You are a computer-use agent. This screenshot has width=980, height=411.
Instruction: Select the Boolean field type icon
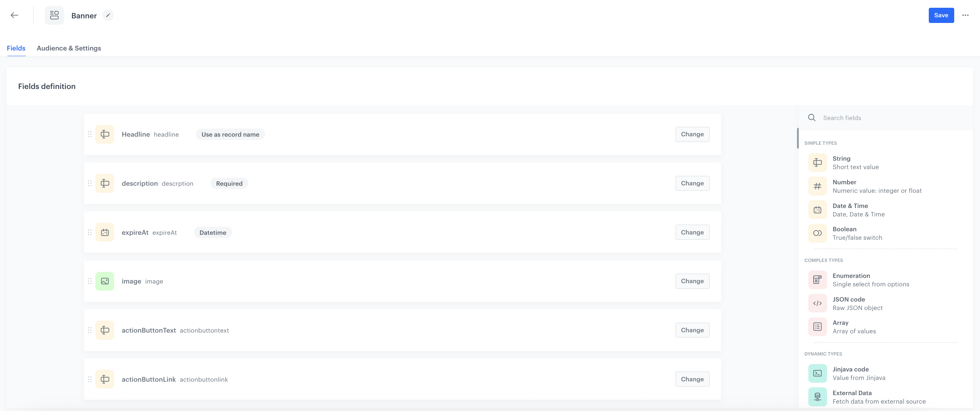coord(817,233)
